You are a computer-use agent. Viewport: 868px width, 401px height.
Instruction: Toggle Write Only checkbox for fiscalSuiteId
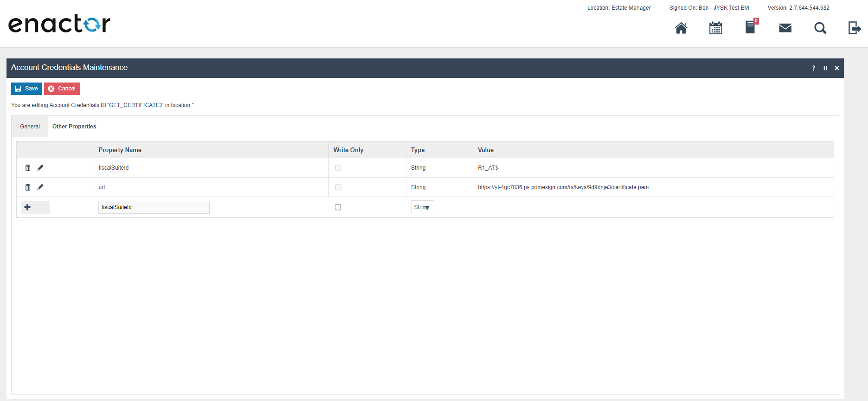tap(338, 168)
